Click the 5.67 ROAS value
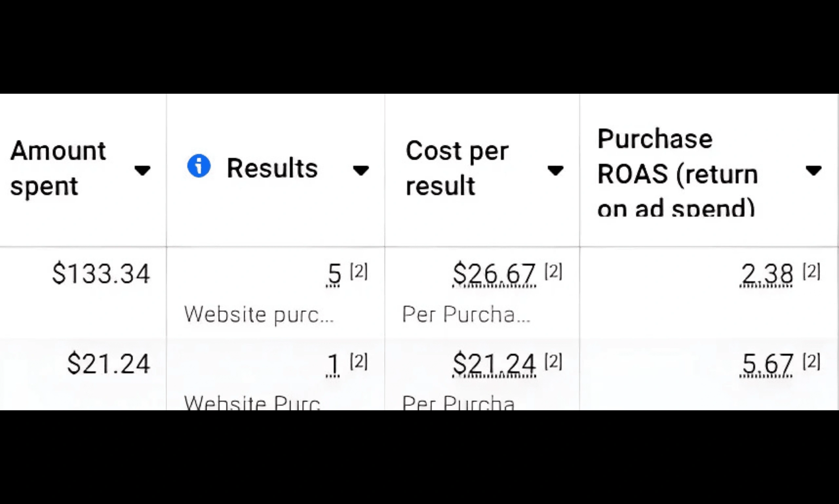 [x=766, y=364]
